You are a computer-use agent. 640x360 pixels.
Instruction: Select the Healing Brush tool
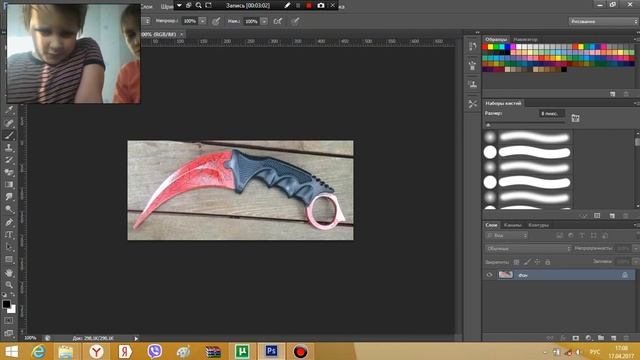9,122
